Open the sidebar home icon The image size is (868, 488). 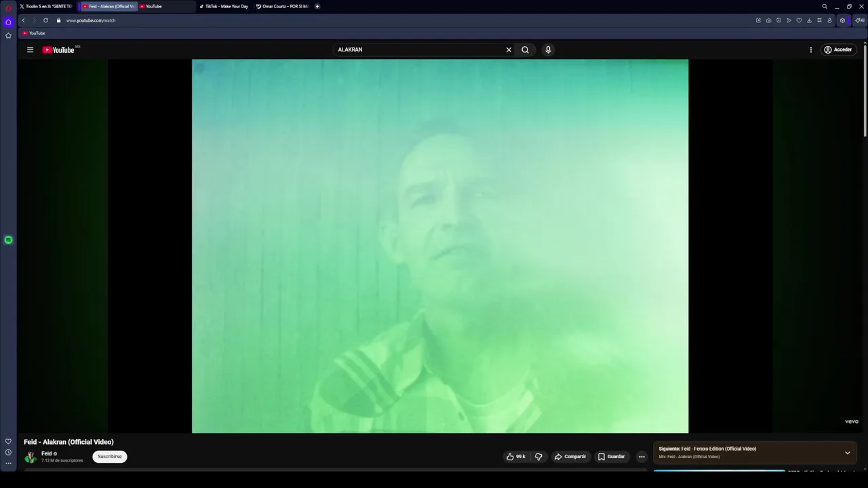(8, 22)
